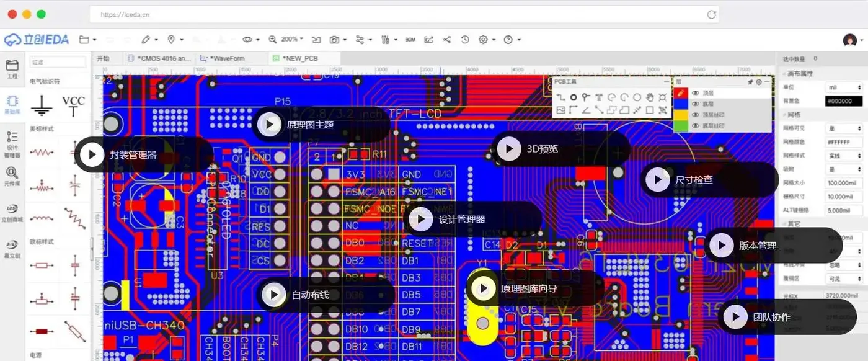This screenshot has width=868, height=361.
Task: Select the Pad tool in PCB工具
Action: coord(573,97)
